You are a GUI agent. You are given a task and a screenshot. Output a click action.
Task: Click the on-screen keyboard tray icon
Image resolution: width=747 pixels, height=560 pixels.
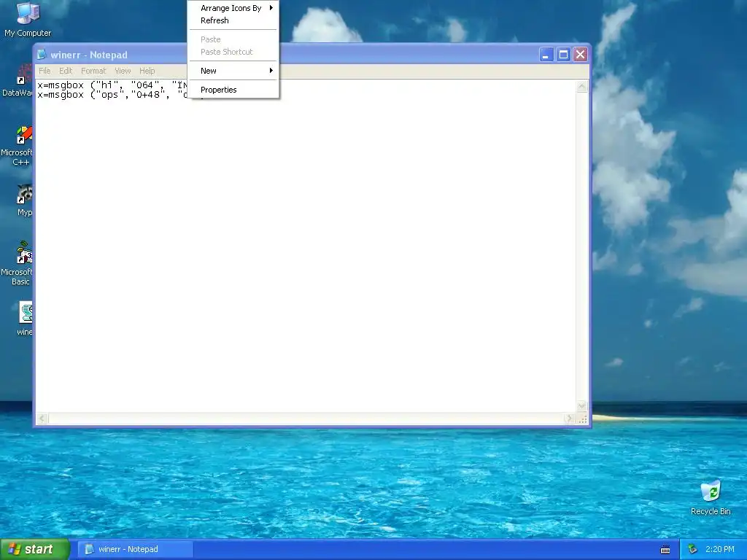(x=665, y=550)
